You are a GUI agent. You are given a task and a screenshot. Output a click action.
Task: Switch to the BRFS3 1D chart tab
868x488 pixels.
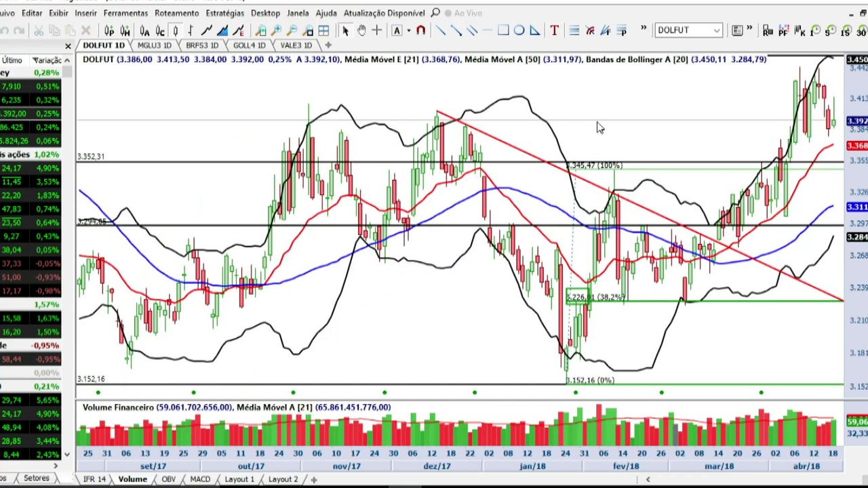[x=201, y=45]
